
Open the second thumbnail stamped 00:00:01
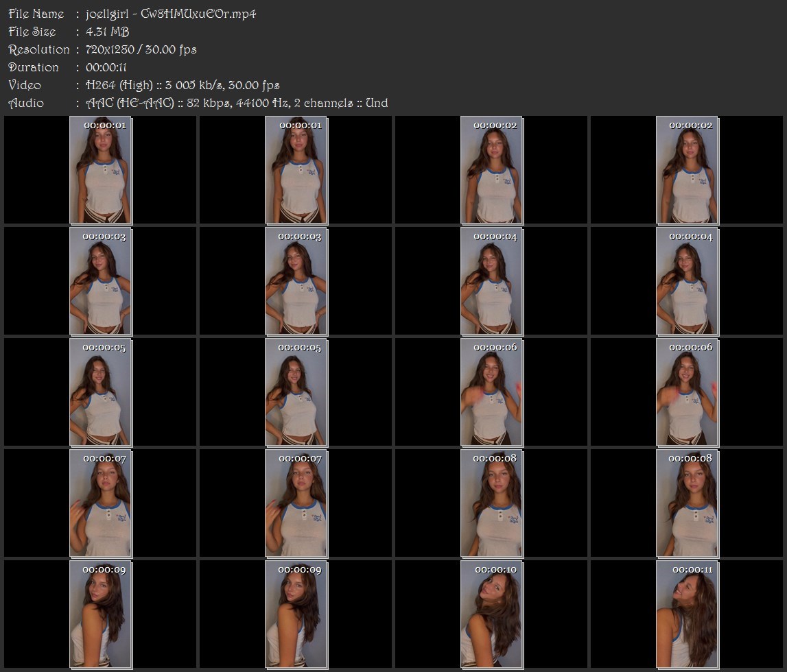pos(296,170)
